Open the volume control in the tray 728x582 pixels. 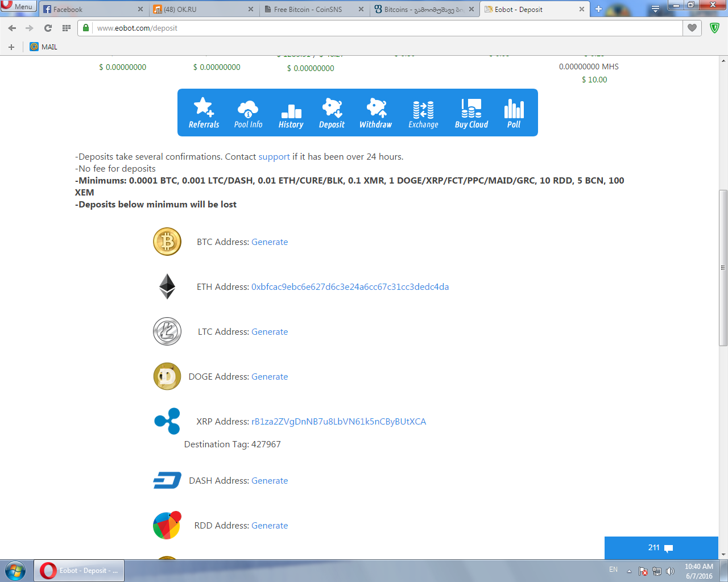point(670,571)
